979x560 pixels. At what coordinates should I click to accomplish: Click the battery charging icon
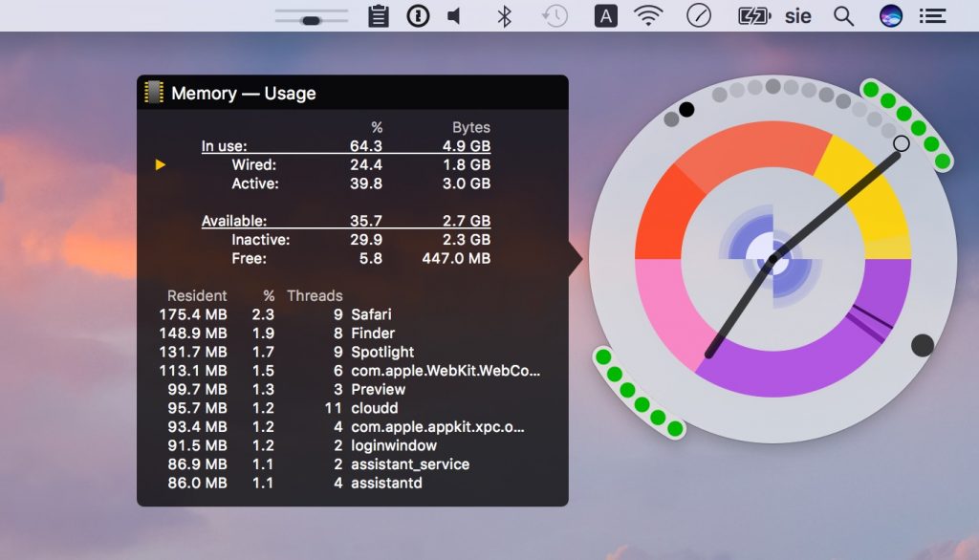click(753, 16)
